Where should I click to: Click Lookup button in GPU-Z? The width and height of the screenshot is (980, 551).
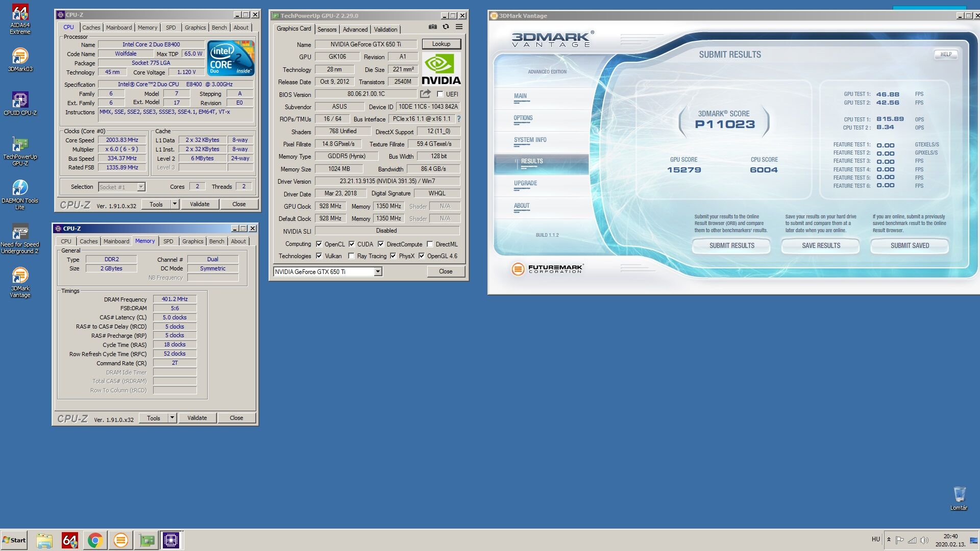point(441,44)
